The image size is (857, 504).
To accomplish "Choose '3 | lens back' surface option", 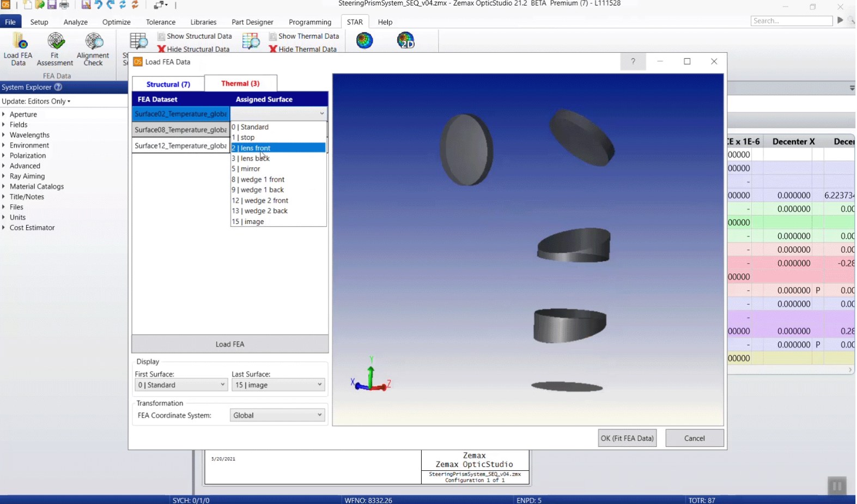I will coord(278,159).
